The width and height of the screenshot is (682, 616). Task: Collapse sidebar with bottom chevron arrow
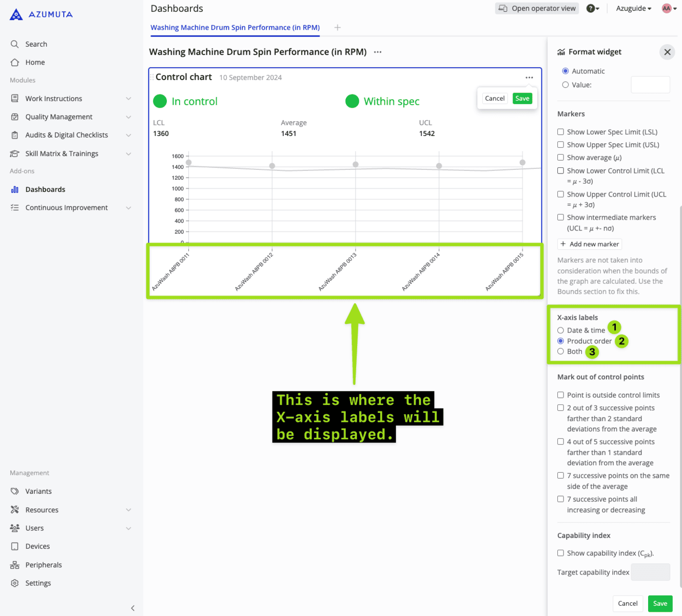tap(132, 608)
